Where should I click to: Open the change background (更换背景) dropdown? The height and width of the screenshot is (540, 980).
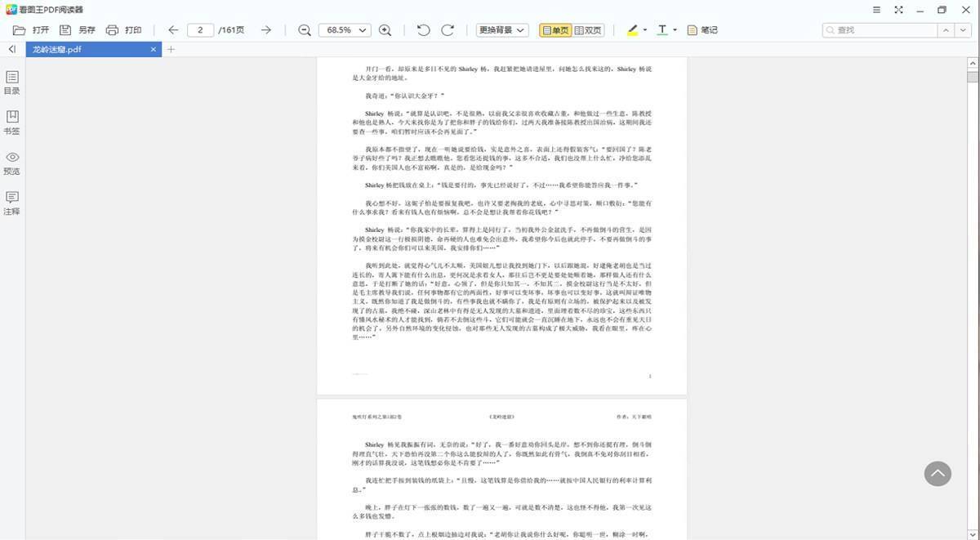tap(501, 30)
